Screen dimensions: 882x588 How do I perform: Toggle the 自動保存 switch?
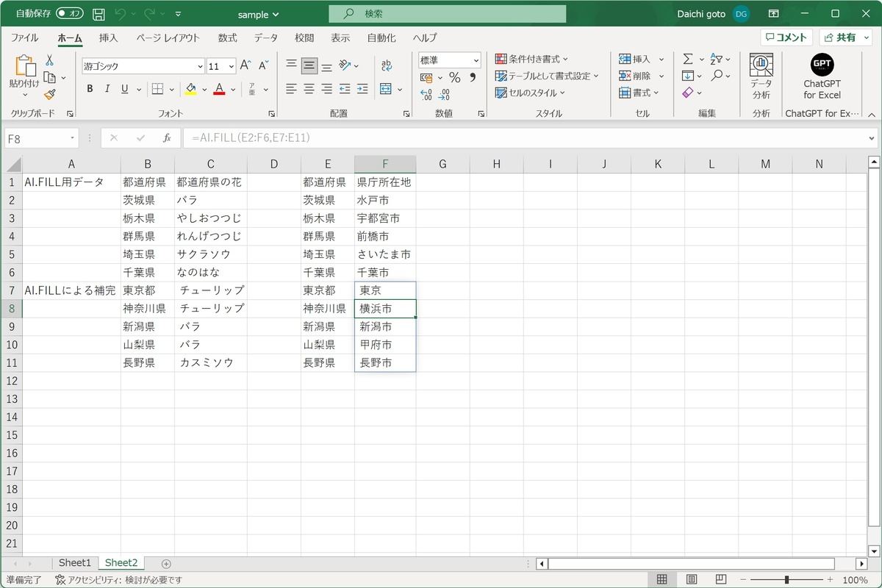[70, 13]
